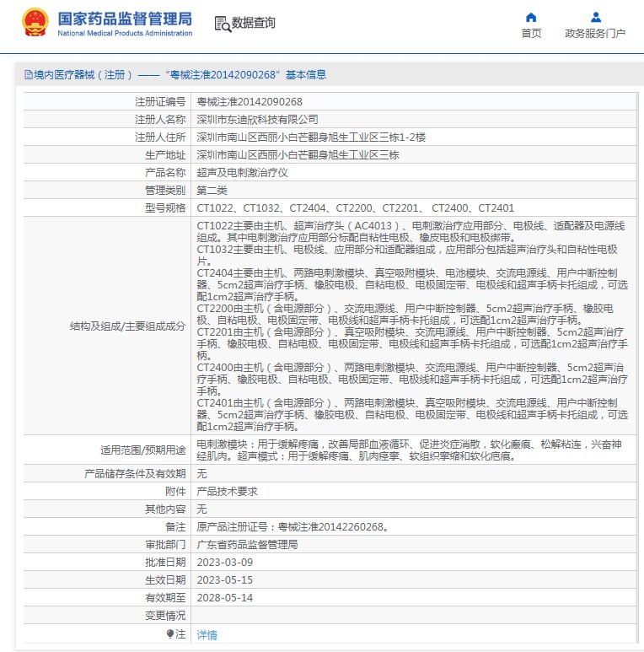The image size is (644, 652).
Task: Select product name 超声及电刺激治疗仪
Action: [x=242, y=173]
